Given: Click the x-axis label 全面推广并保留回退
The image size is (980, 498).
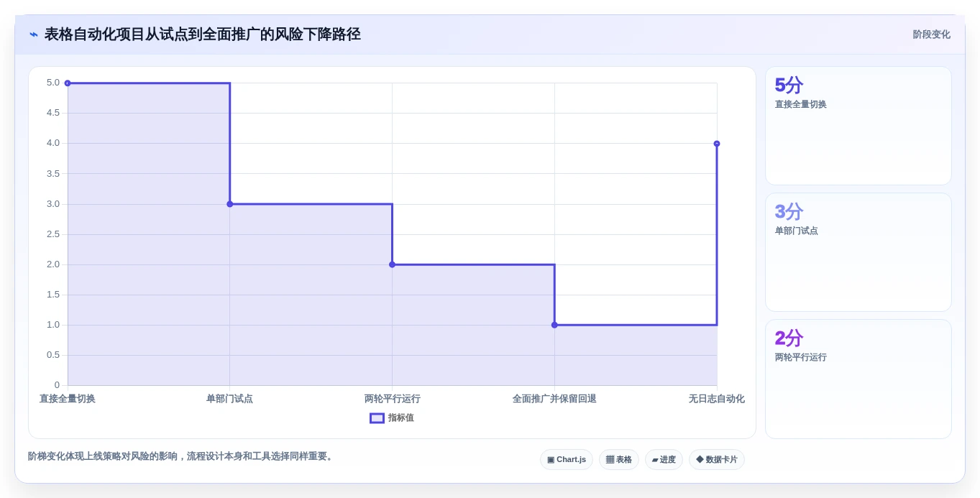Looking at the screenshot, I should (x=554, y=399).
